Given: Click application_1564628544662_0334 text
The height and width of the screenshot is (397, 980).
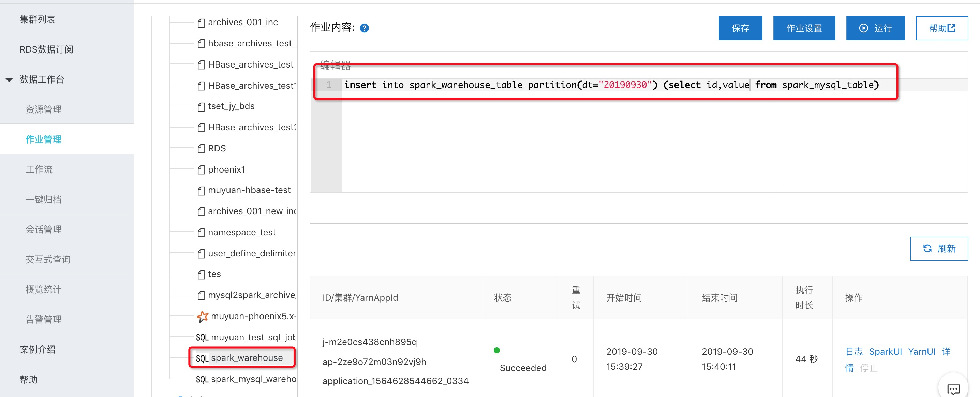Looking at the screenshot, I should (395, 381).
